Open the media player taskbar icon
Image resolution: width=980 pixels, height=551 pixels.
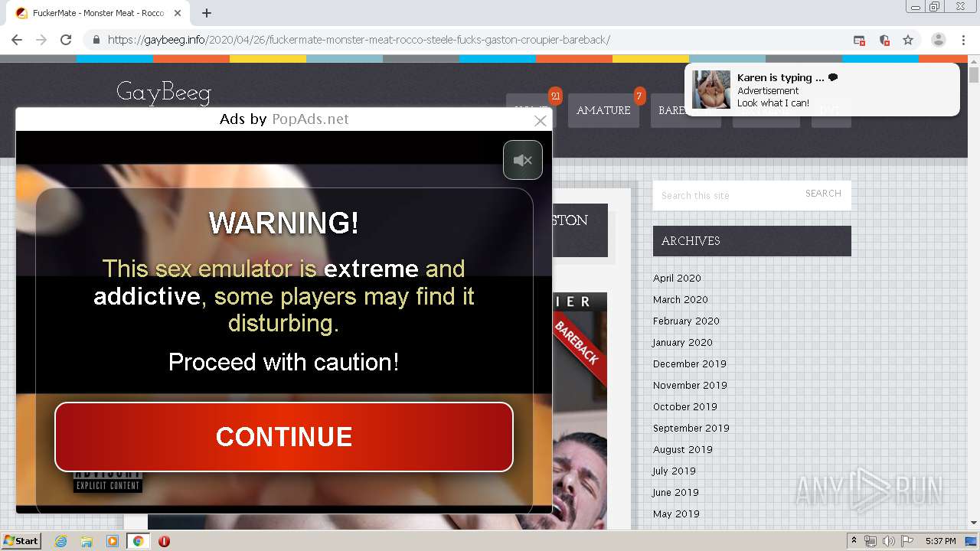point(113,541)
